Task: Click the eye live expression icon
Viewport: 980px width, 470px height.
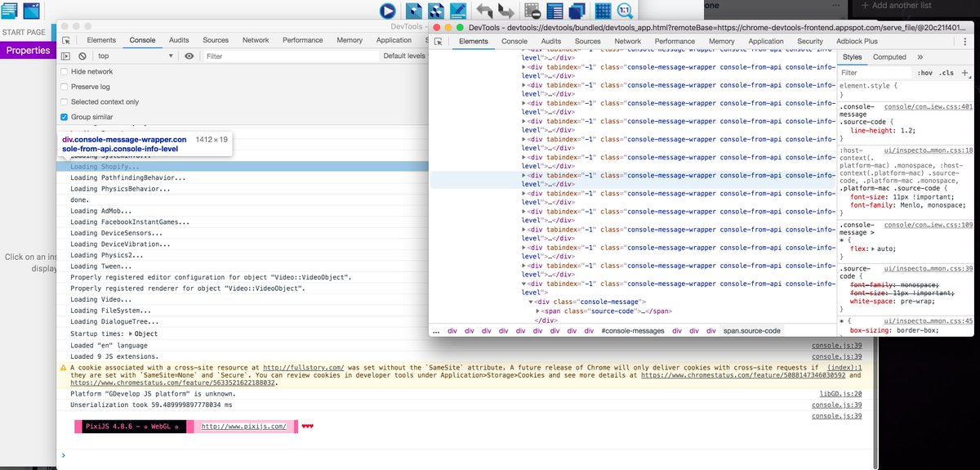Action: pyautogui.click(x=189, y=56)
